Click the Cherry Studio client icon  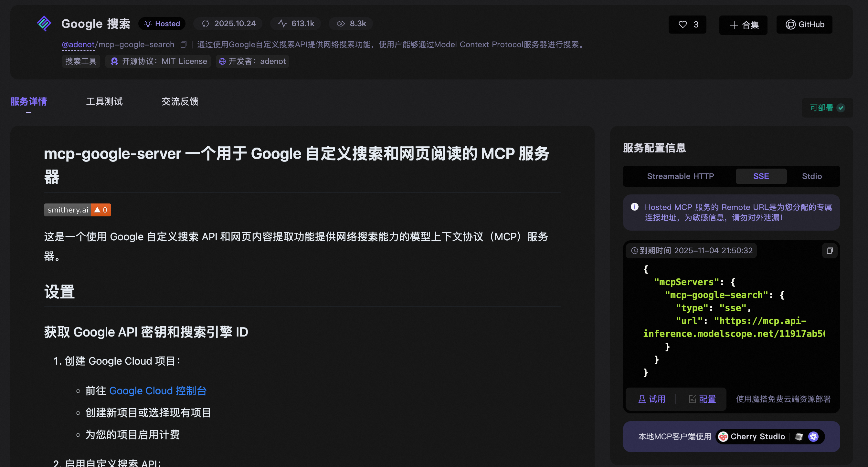coord(723,437)
